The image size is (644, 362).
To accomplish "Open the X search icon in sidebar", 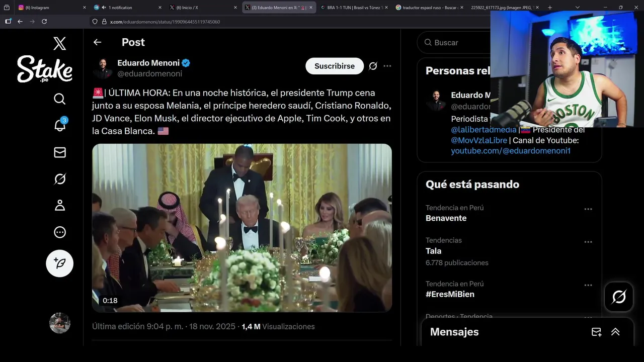I will pos(60,99).
